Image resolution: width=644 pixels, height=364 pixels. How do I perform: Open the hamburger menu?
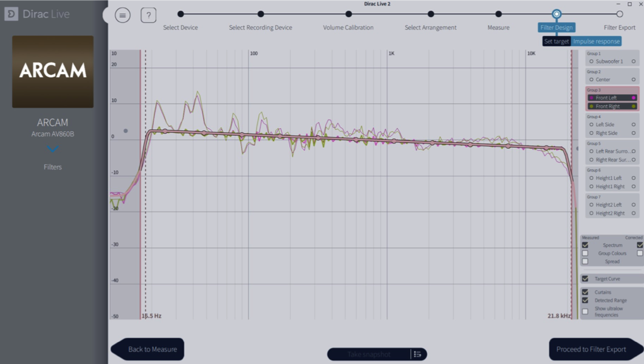pyautogui.click(x=123, y=15)
